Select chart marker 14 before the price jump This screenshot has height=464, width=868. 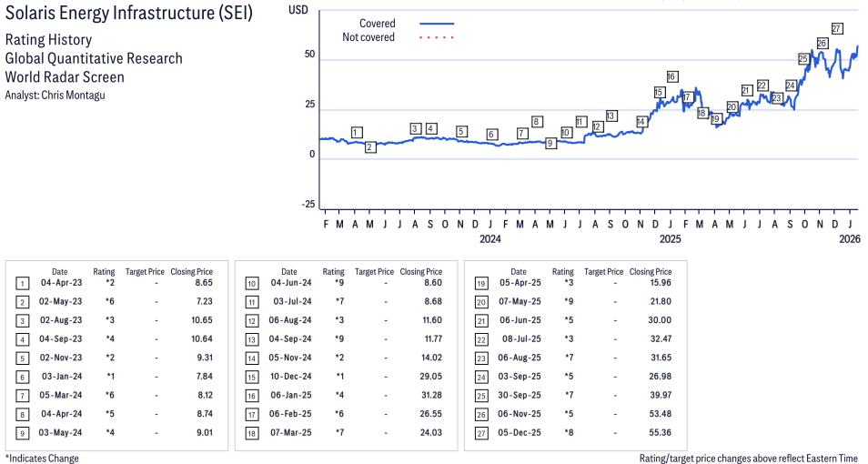641,122
